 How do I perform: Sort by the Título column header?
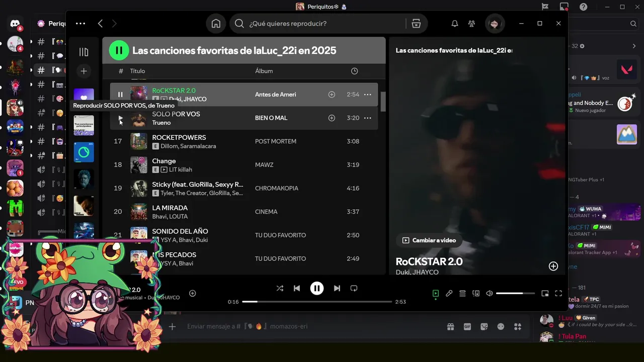[x=137, y=71]
